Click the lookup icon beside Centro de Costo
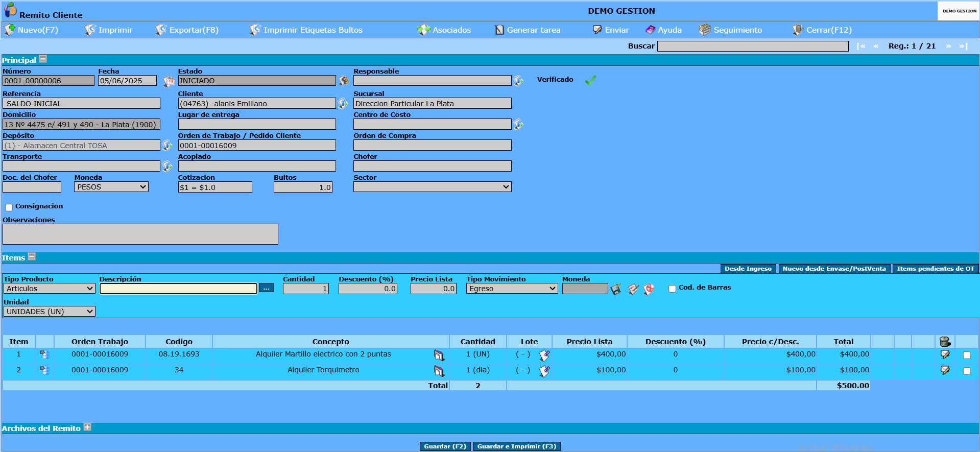This screenshot has width=980, height=452. click(518, 124)
